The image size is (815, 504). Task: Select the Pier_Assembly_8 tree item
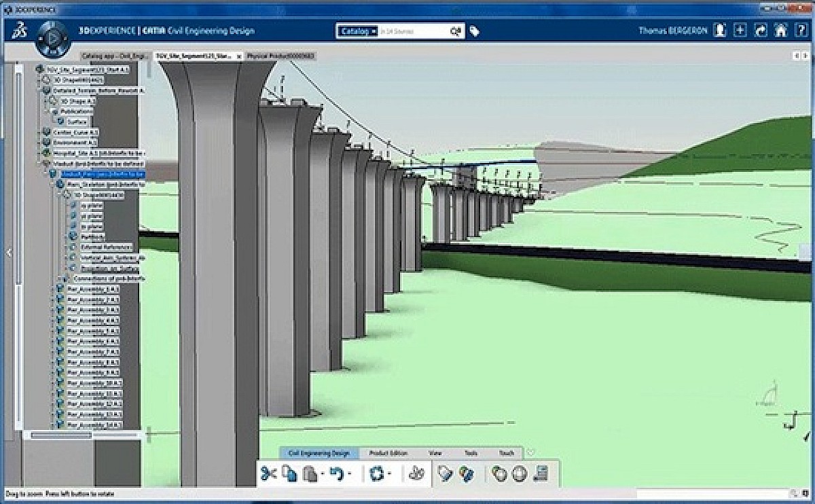click(92, 363)
